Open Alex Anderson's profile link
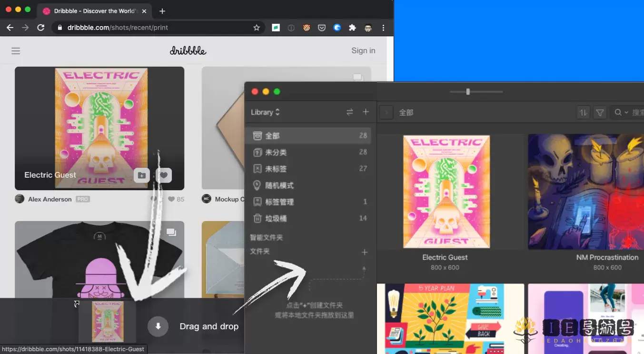Image resolution: width=644 pixels, height=354 pixels. [50, 199]
